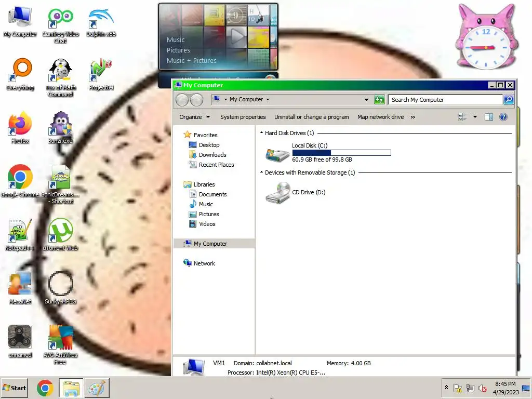
Task: Open Chrome from the taskbar
Action: click(x=45, y=388)
